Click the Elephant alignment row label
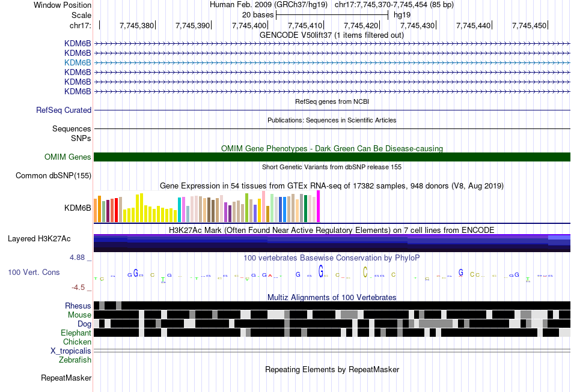 coord(76,333)
